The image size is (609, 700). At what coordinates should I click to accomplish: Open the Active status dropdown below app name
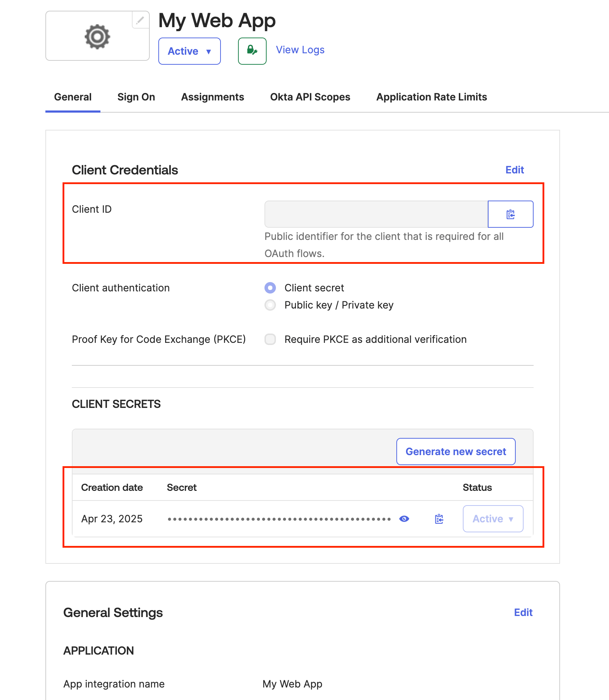coord(189,51)
